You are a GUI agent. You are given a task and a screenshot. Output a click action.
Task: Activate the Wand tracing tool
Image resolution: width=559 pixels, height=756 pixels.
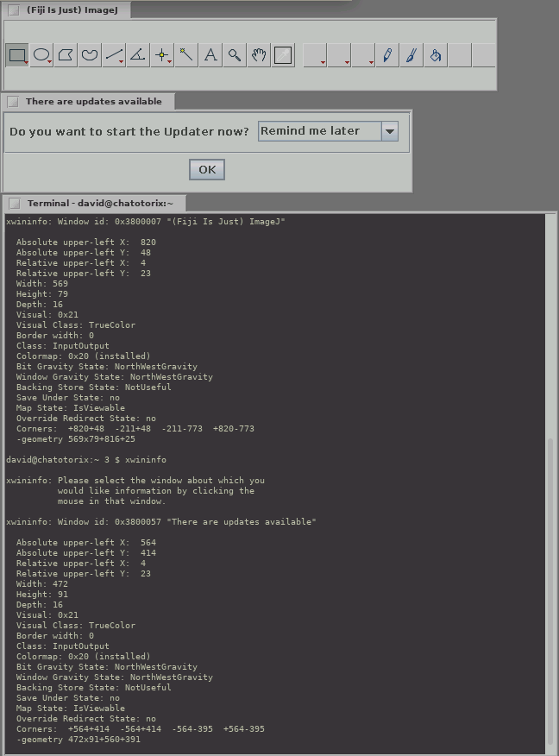pyautogui.click(x=186, y=56)
